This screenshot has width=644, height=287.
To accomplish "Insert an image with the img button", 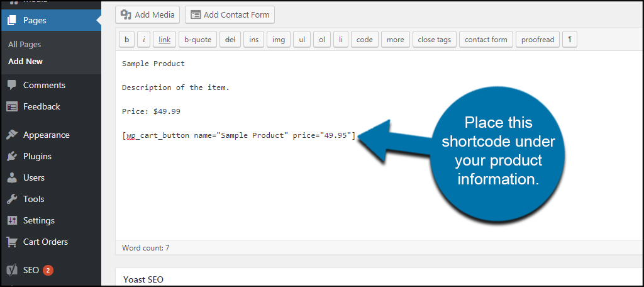I will [x=279, y=40].
